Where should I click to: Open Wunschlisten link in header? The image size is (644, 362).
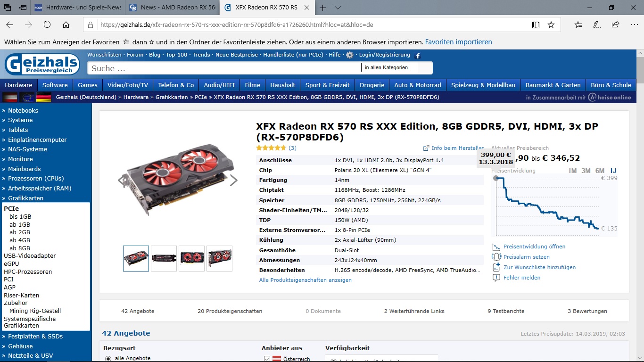104,55
